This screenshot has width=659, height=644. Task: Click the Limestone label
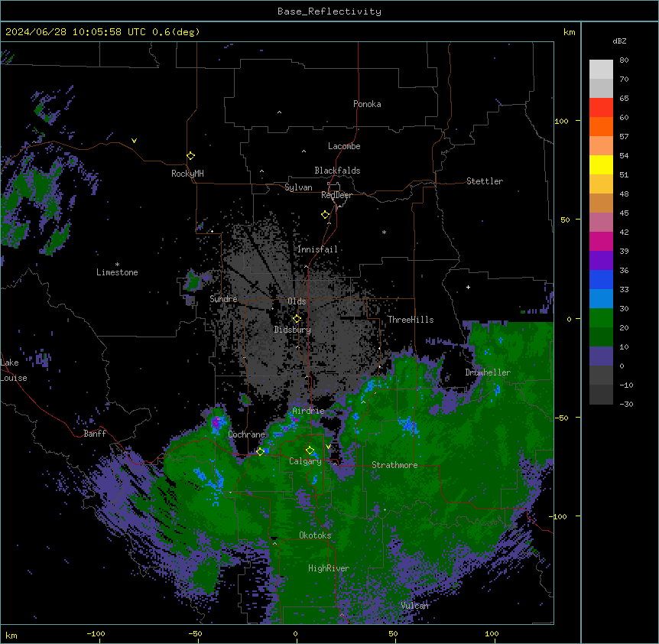pos(117,272)
